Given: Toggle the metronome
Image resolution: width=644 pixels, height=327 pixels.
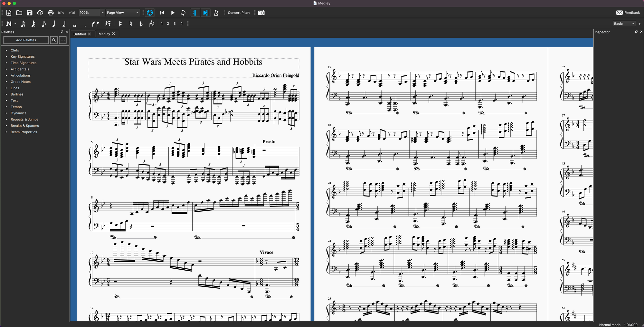Looking at the screenshot, I should 216,13.
